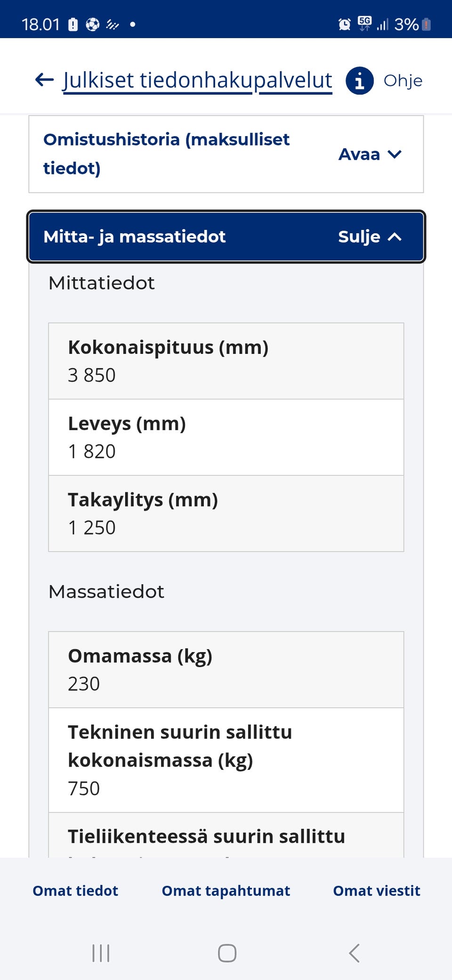Tap the Leveys (mm) row
Image resolution: width=452 pixels, height=980 pixels.
point(226,437)
